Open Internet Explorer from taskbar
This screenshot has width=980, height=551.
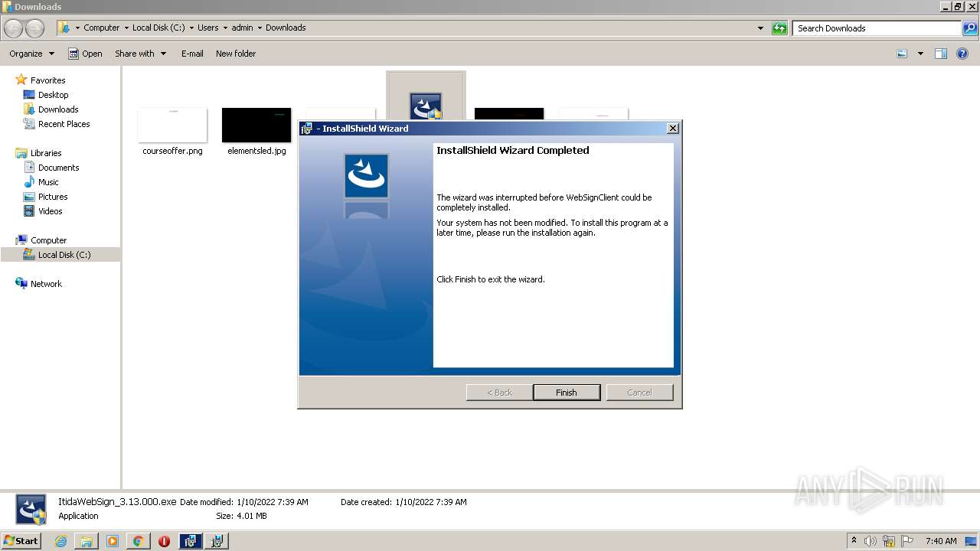point(60,541)
